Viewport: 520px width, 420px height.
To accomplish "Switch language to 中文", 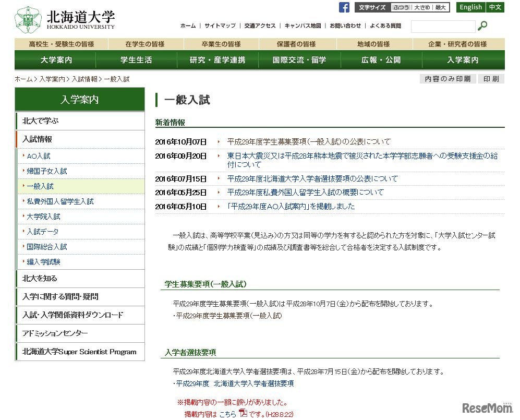I will point(495,7).
